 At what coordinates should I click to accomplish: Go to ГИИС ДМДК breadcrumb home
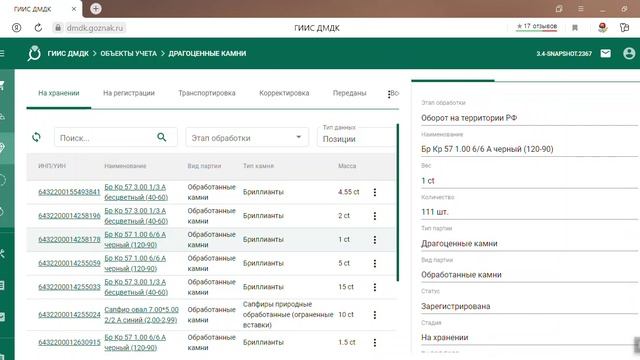pyautogui.click(x=68, y=53)
